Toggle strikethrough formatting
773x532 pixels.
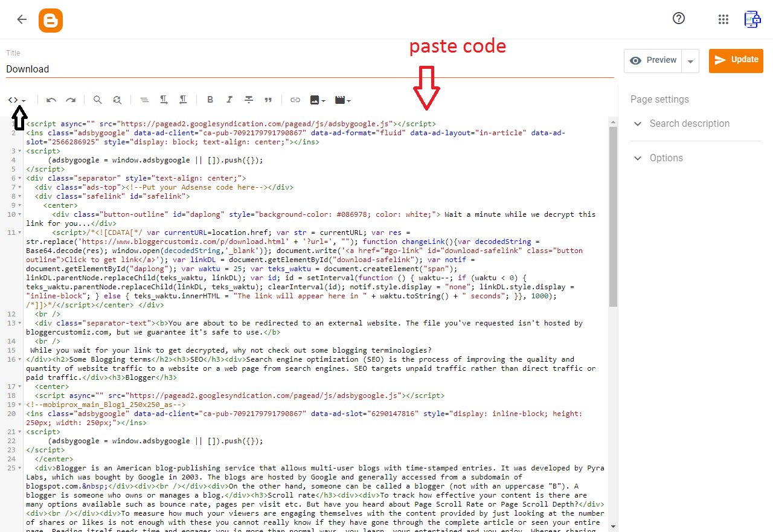(x=249, y=100)
